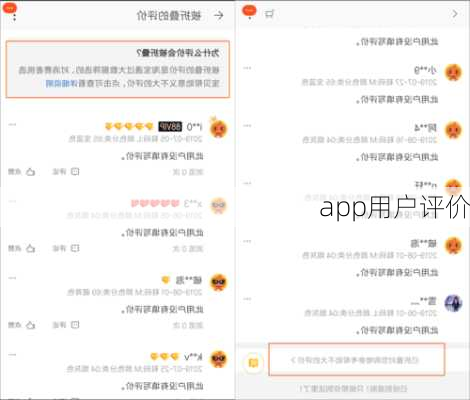Open the 详细说明 blue link in the explanation box
The height and width of the screenshot is (400, 470).
(x=61, y=83)
